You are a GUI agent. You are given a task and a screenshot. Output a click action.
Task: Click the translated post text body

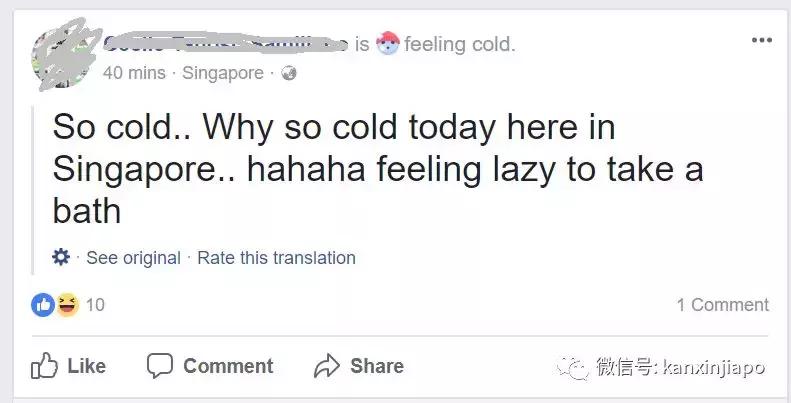377,170
